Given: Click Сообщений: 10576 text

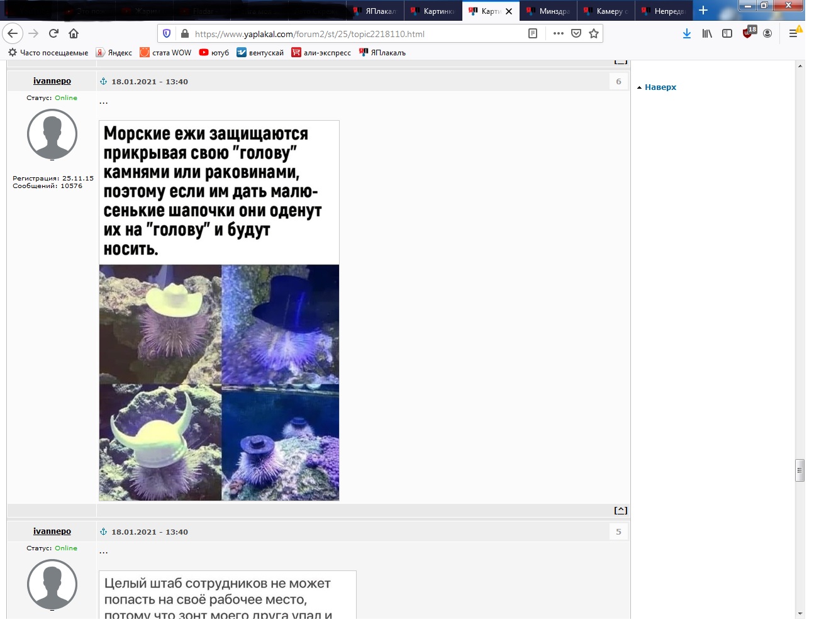Looking at the screenshot, I should click(x=48, y=186).
